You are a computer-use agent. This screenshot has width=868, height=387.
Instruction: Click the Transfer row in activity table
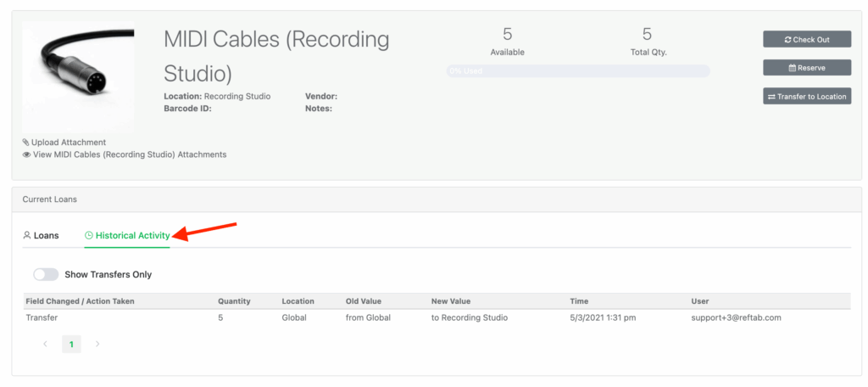42,317
